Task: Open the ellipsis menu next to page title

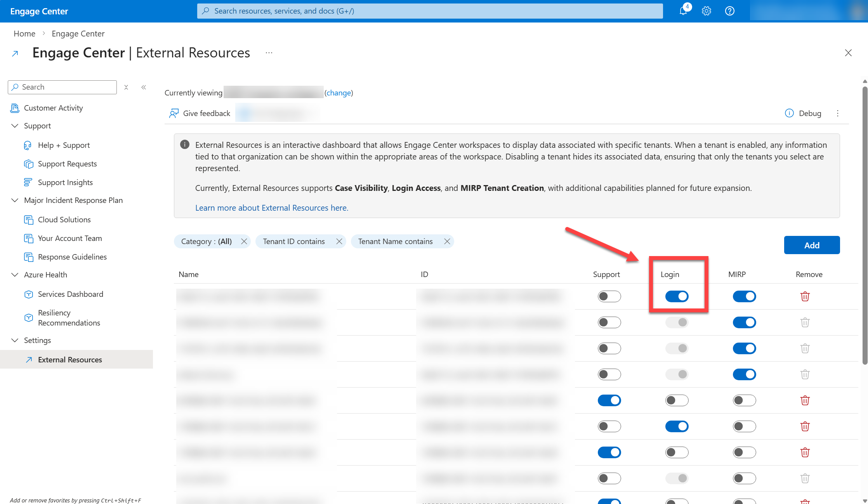Action: tap(269, 53)
